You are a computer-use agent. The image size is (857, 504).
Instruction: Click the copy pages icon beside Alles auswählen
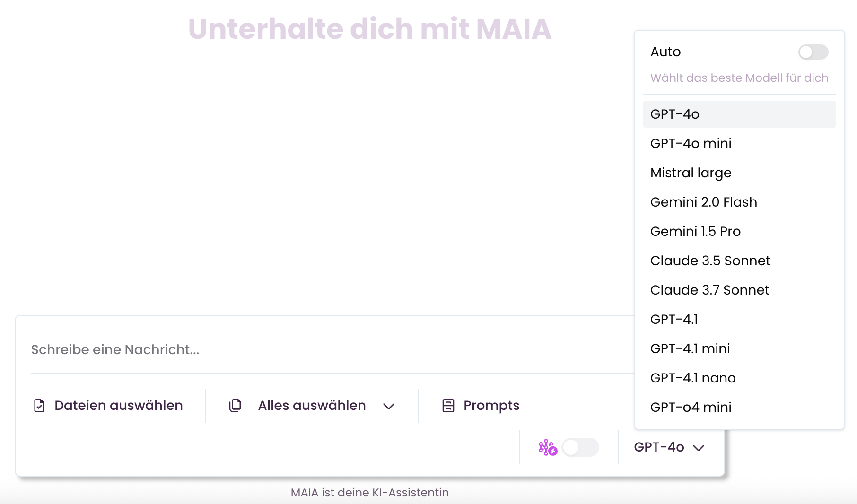coord(235,406)
